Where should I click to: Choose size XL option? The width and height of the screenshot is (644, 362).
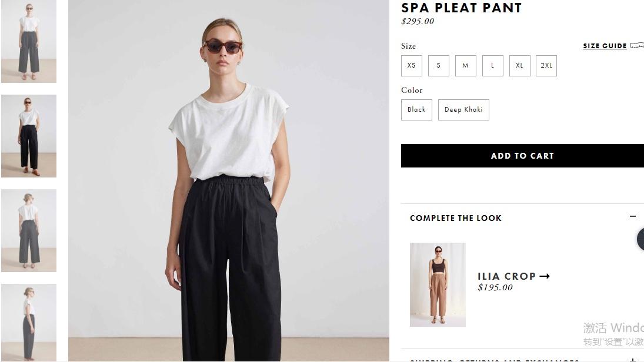point(519,66)
